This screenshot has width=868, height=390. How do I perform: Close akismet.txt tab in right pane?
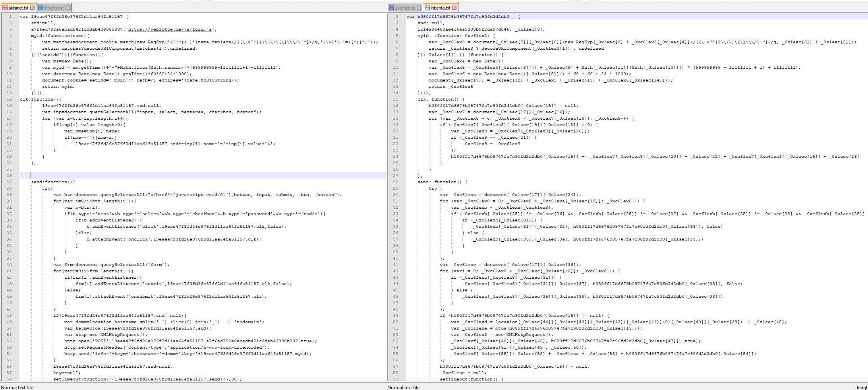click(x=419, y=8)
